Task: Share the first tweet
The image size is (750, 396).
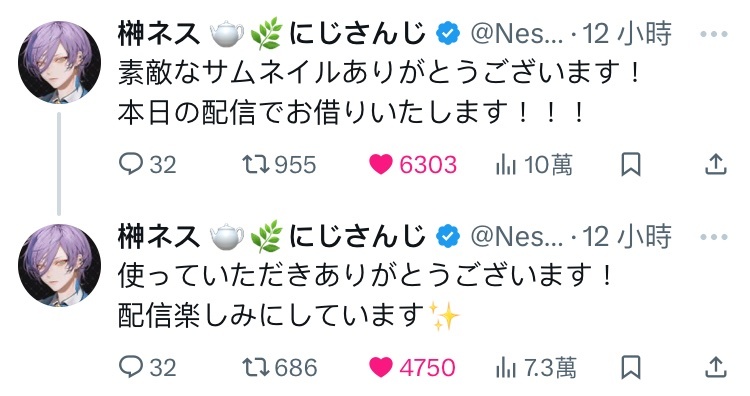Action: 716,164
